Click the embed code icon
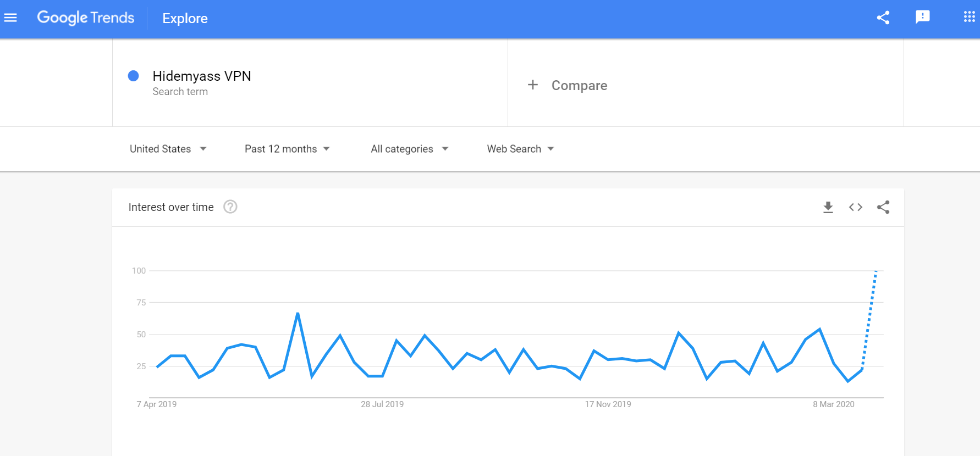The height and width of the screenshot is (456, 980). pyautogui.click(x=855, y=207)
